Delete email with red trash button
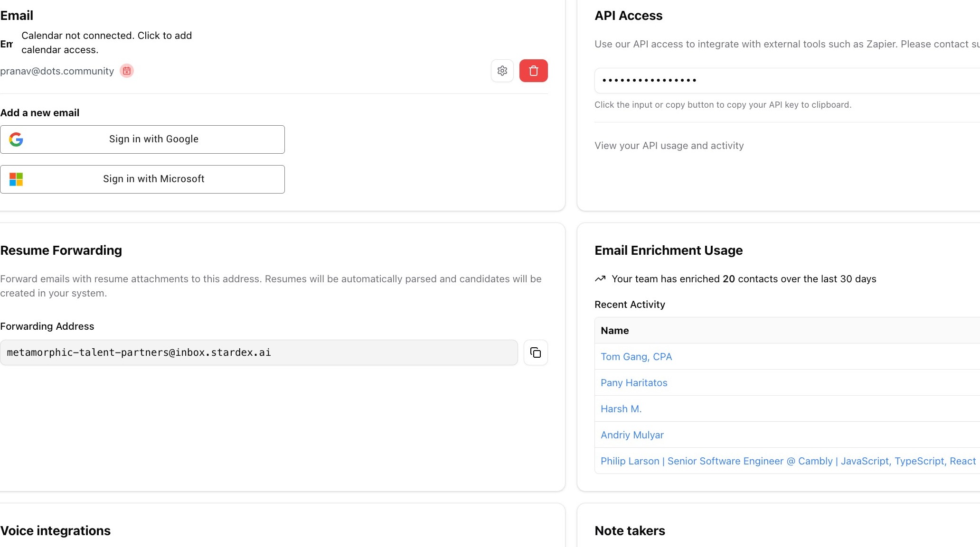This screenshot has height=547, width=980. (533, 71)
